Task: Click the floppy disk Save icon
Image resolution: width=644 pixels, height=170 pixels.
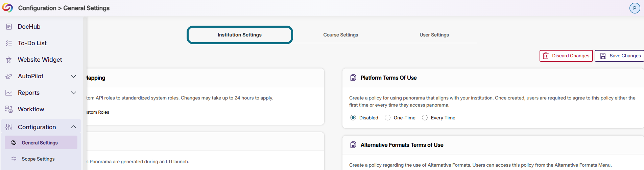Action: [x=603, y=56]
